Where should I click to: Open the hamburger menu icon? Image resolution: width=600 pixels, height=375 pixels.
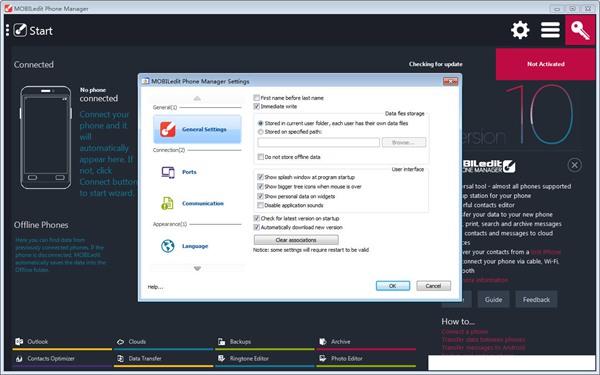pos(550,30)
